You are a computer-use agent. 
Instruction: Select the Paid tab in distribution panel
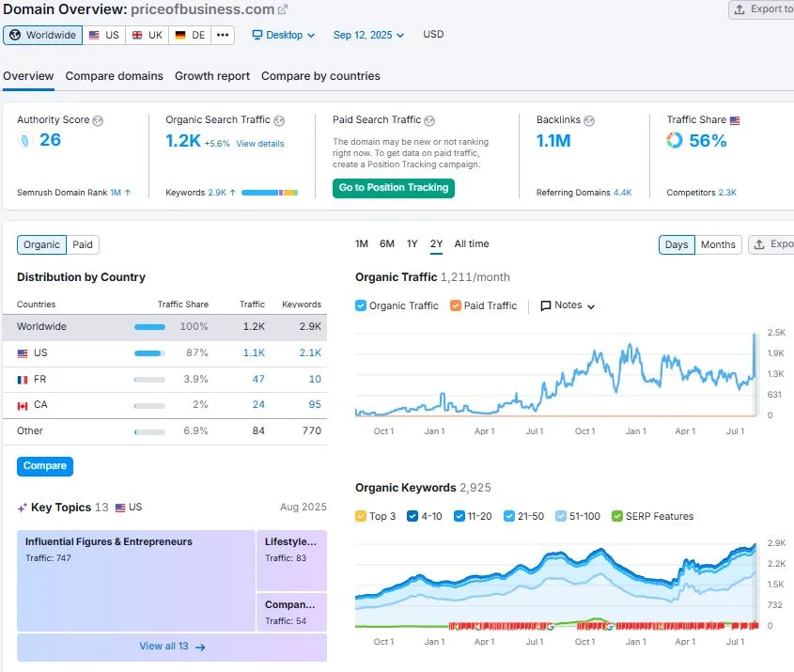[83, 244]
